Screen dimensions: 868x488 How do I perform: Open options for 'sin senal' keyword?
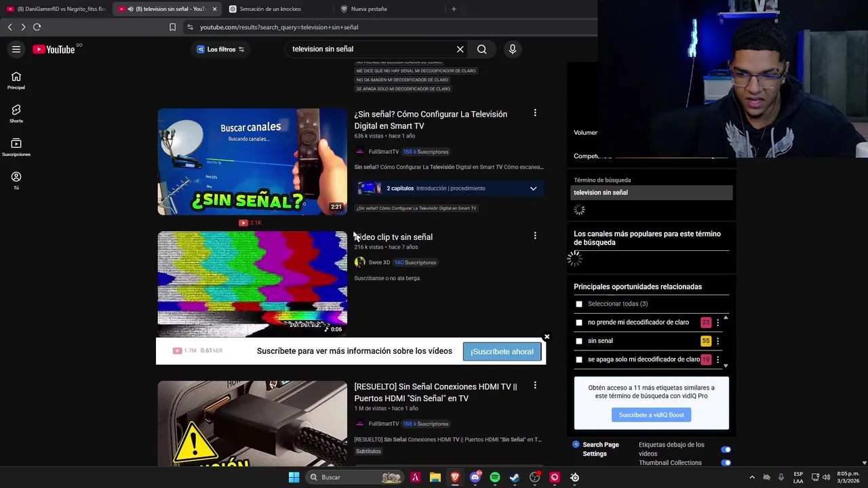tap(717, 341)
